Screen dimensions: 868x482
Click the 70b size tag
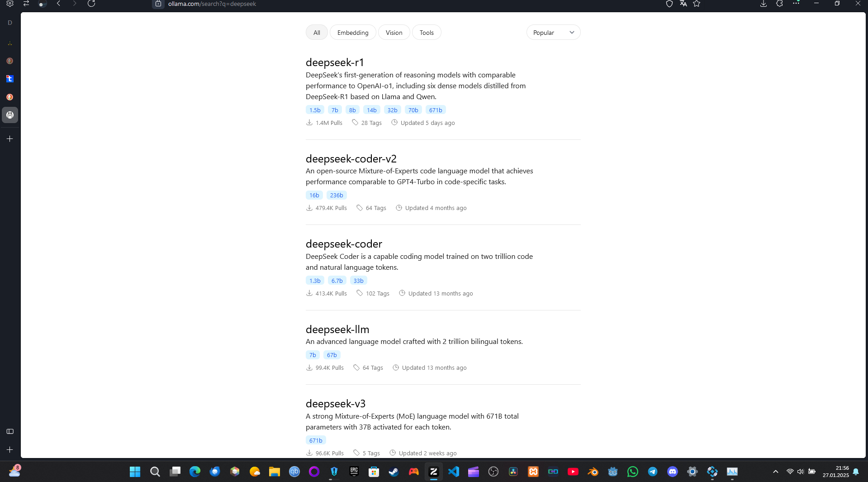point(413,110)
